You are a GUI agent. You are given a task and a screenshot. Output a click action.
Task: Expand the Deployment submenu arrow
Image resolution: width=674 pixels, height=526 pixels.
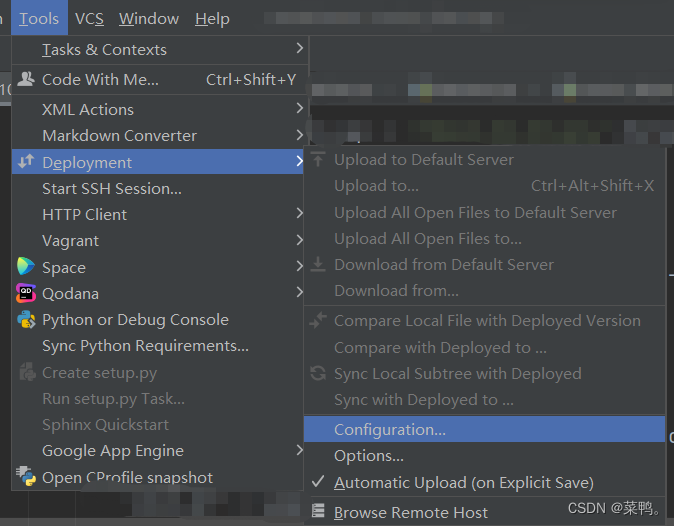point(299,162)
